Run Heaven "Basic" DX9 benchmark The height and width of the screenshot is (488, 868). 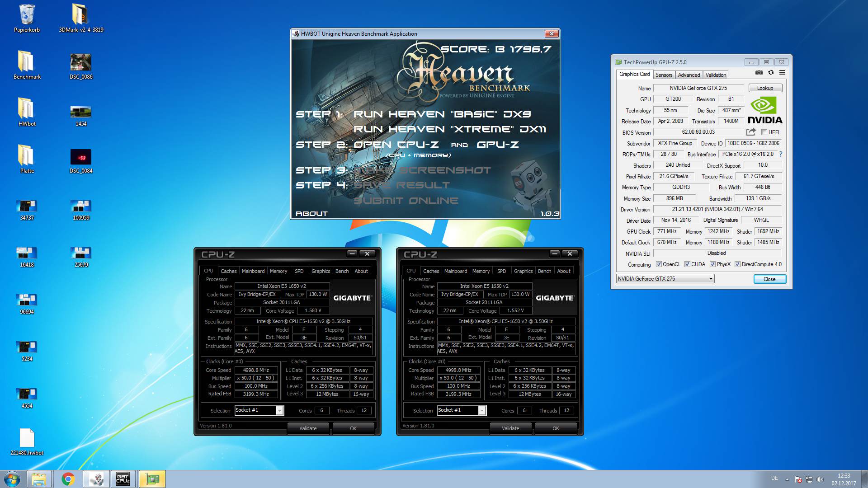pyautogui.click(x=442, y=114)
